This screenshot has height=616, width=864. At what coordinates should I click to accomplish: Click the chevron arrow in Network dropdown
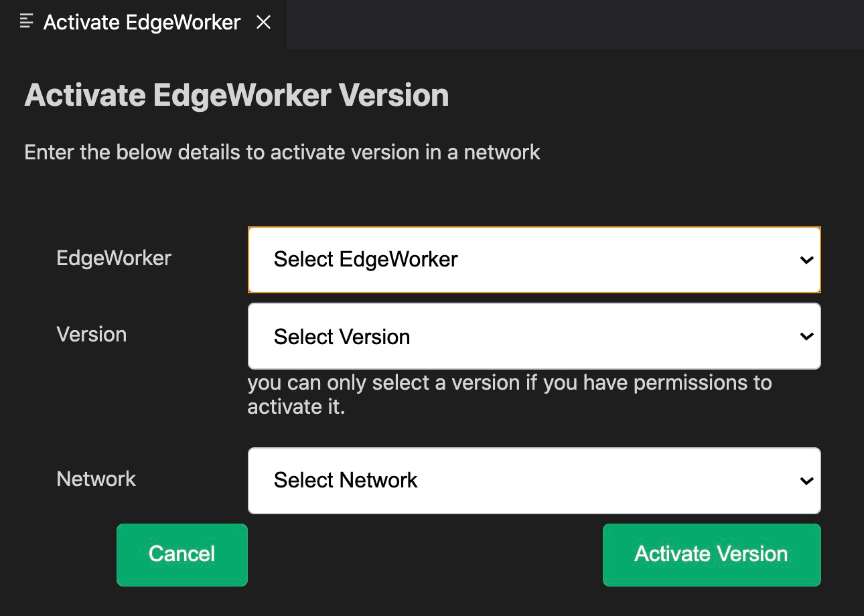coord(806,481)
